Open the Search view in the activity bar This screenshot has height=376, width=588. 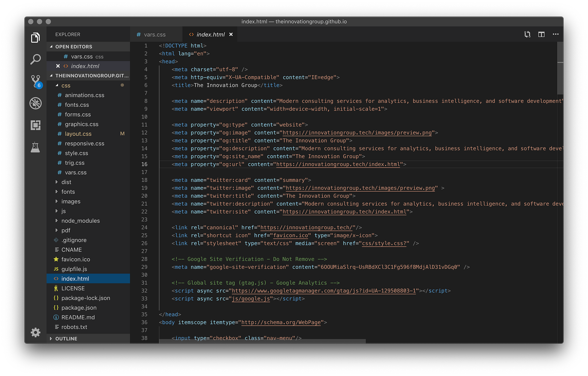pyautogui.click(x=35, y=59)
